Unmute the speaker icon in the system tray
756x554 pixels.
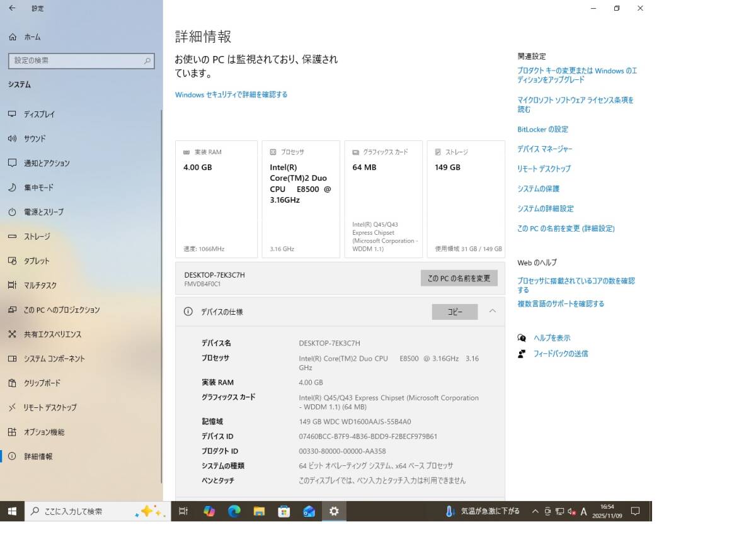coord(570,511)
